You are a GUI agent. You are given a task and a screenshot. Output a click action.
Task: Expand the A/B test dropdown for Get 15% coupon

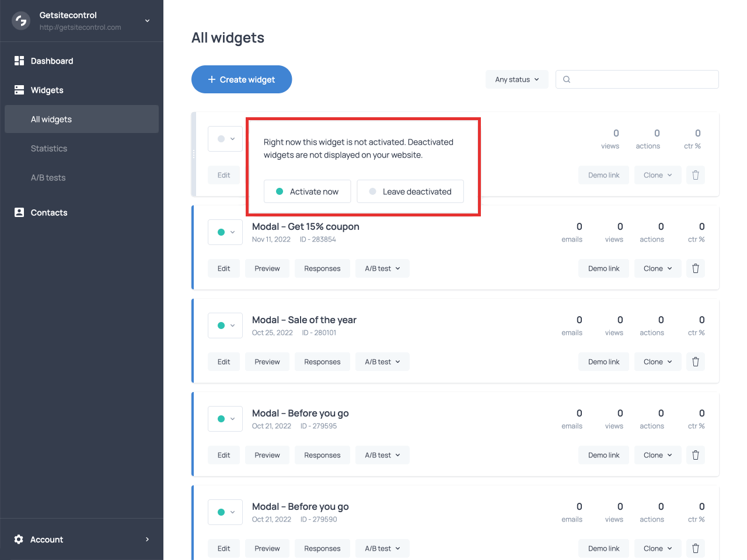click(x=382, y=268)
